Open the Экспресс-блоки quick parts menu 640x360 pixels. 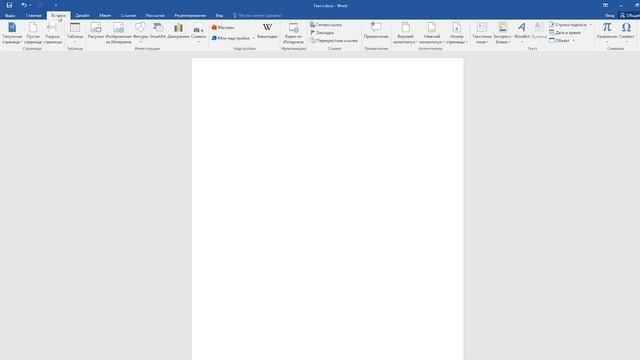[x=502, y=33]
